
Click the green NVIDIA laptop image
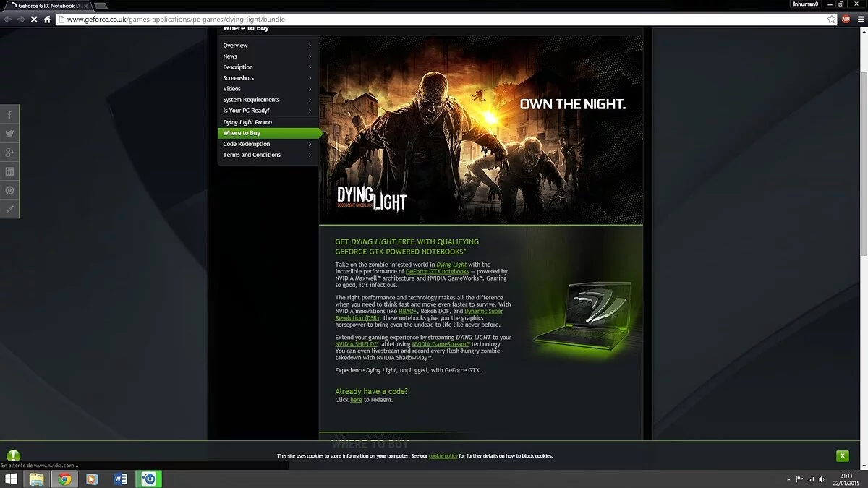[584, 318]
